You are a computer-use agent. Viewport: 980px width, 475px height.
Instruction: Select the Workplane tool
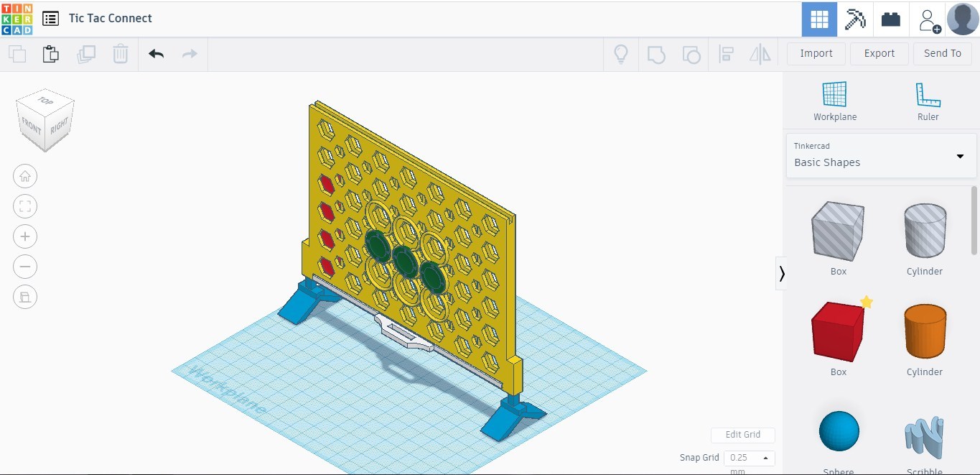[x=835, y=101]
